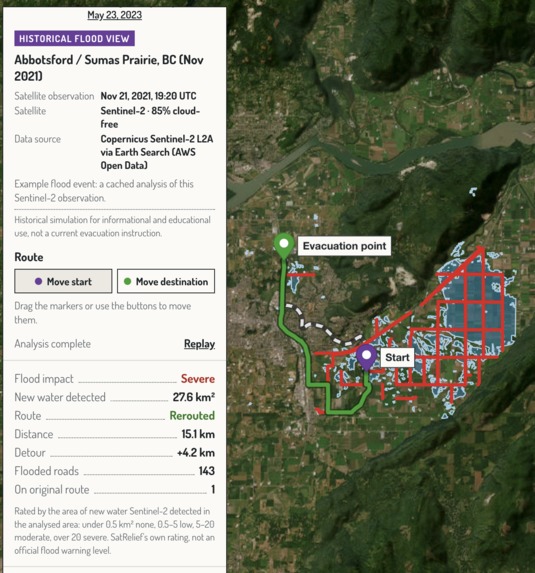The image size is (535, 573).
Task: Click the Nov 21, 2021, 19:20 UTC value
Action: 148,96
